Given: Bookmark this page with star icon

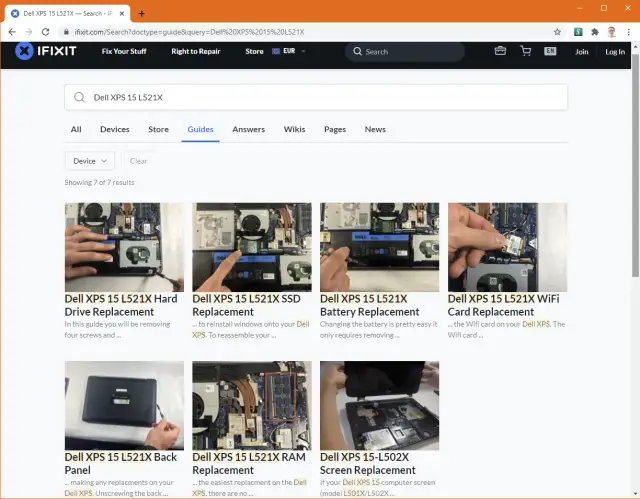Looking at the screenshot, I should pyautogui.click(x=557, y=32).
